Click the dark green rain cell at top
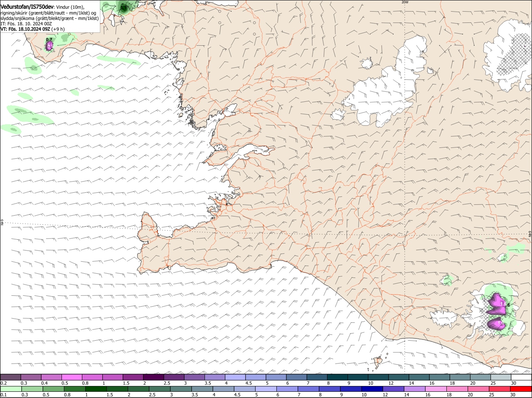The height and width of the screenshot is (398, 532). click(x=123, y=7)
